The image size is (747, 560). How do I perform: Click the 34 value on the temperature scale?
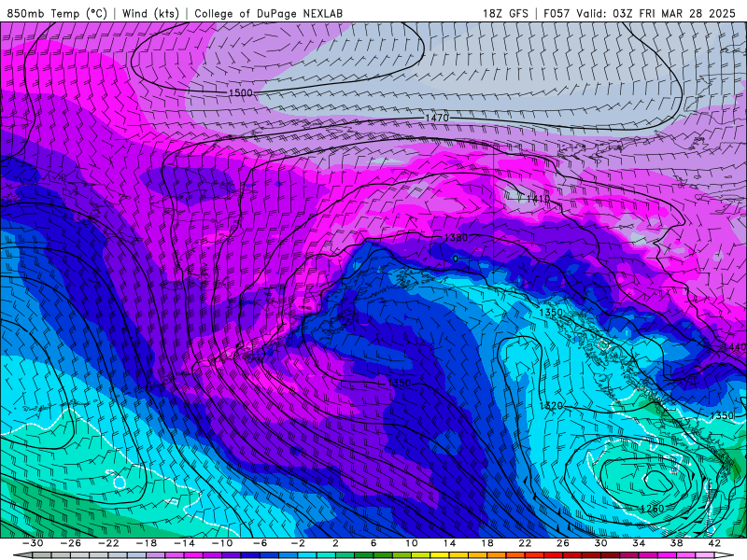click(639, 543)
